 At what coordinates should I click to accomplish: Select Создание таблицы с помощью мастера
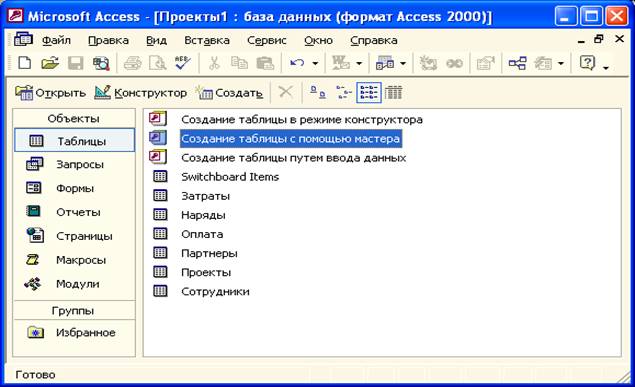(291, 138)
